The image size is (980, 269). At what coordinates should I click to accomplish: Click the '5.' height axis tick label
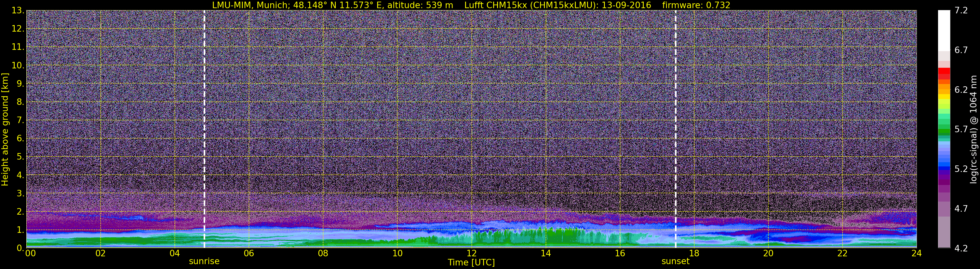(x=20, y=157)
